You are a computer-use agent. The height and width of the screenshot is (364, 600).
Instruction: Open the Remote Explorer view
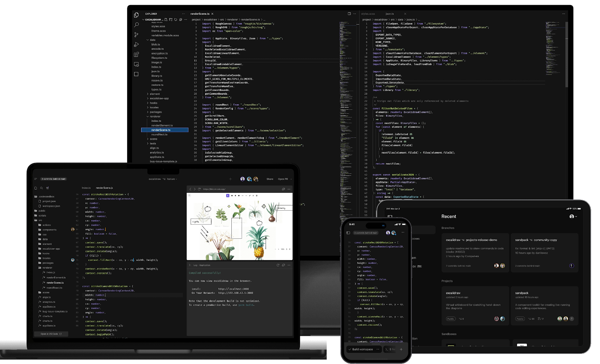coord(136,64)
